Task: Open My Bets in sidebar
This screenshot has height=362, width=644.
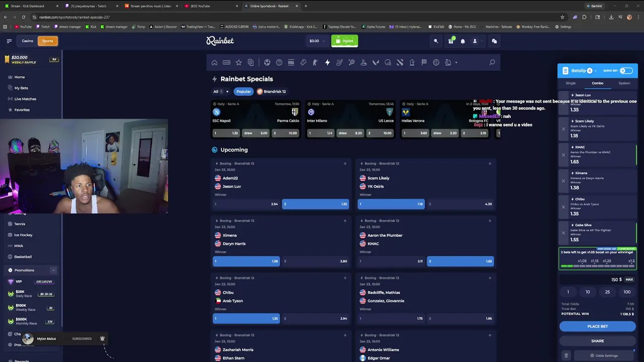Action: point(21,88)
